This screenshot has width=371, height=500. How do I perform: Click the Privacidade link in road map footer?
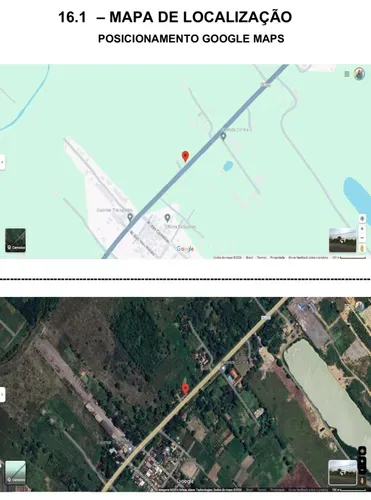(x=277, y=257)
